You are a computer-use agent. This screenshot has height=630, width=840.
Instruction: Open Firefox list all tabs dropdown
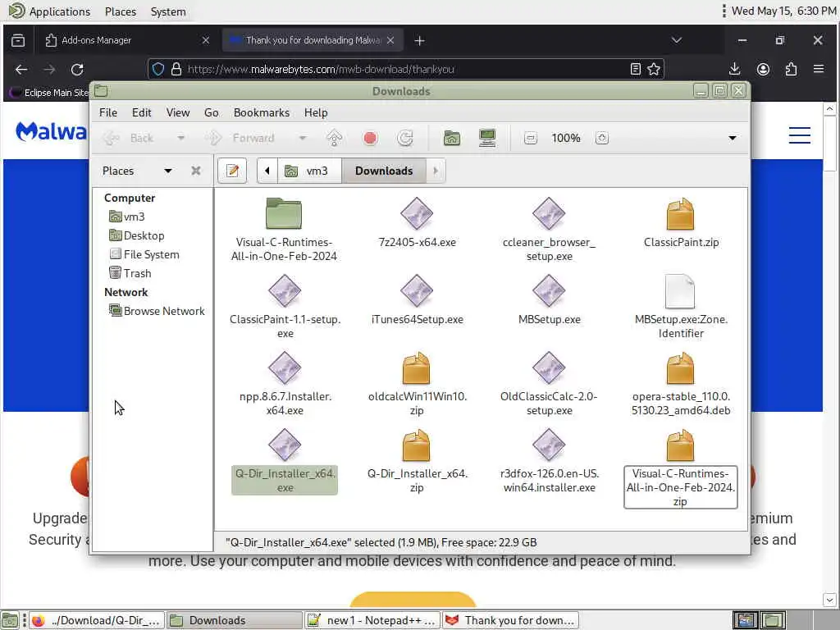tap(677, 40)
